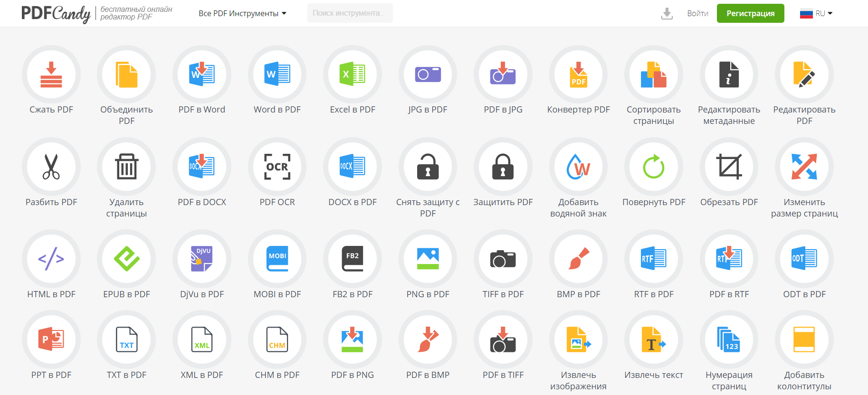
Task: Open the Нумерация страниц tool
Action: pyautogui.click(x=729, y=339)
